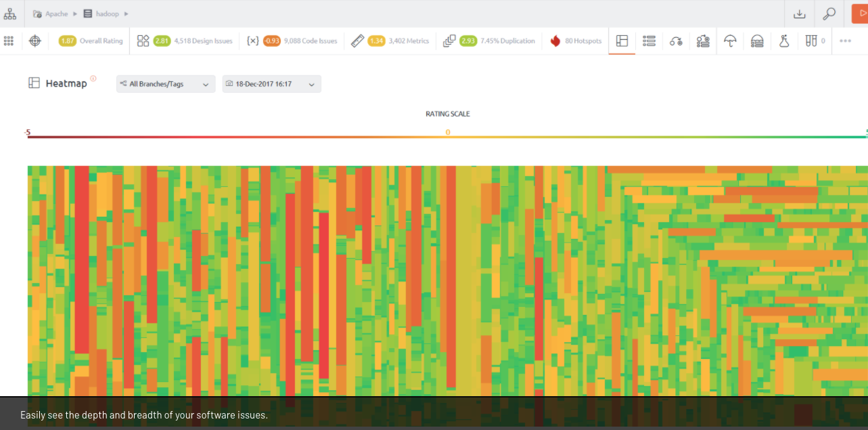This screenshot has width=868, height=430.
Task: Open the 18-Dec-2017 16:17 snapshot dropdown
Action: [272, 84]
